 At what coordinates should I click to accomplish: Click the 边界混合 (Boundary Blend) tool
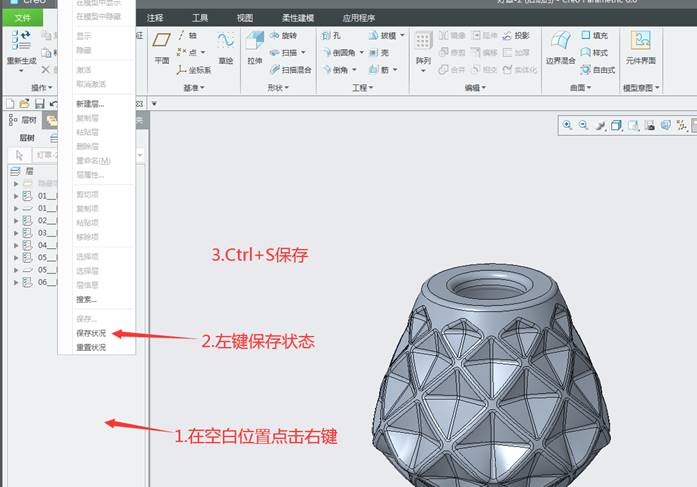pos(561,47)
